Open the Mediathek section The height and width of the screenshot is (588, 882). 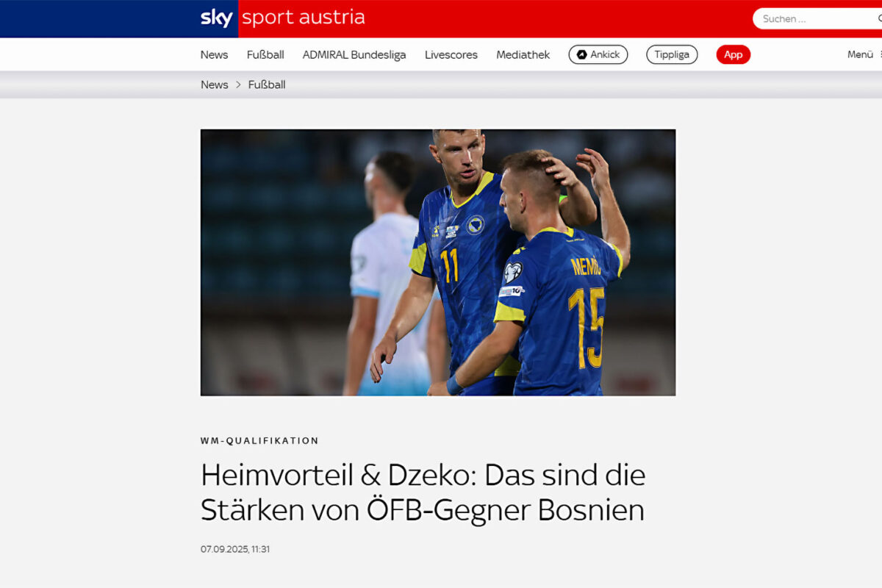point(523,54)
